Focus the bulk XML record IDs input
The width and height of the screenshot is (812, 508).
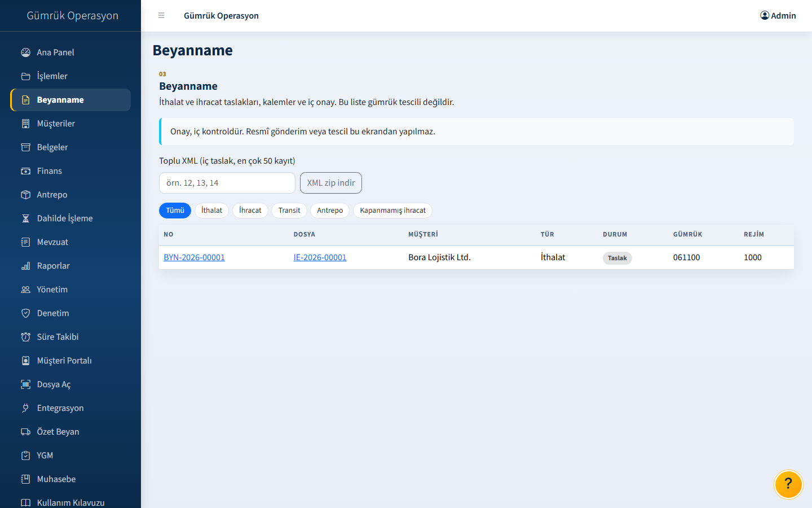coord(227,183)
